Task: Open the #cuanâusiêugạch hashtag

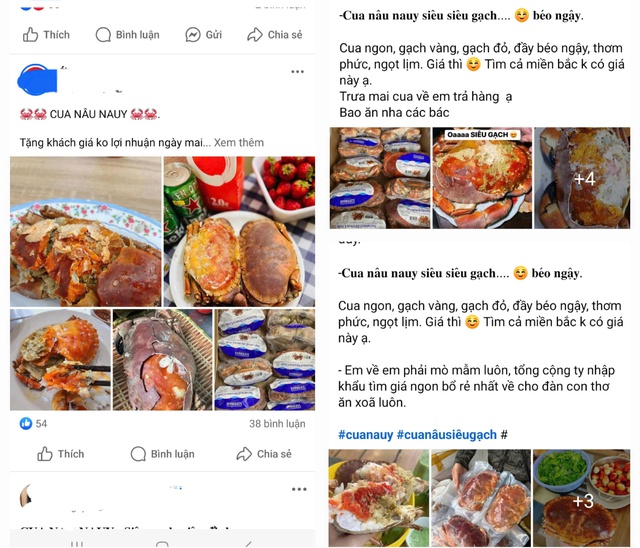Action: (447, 435)
